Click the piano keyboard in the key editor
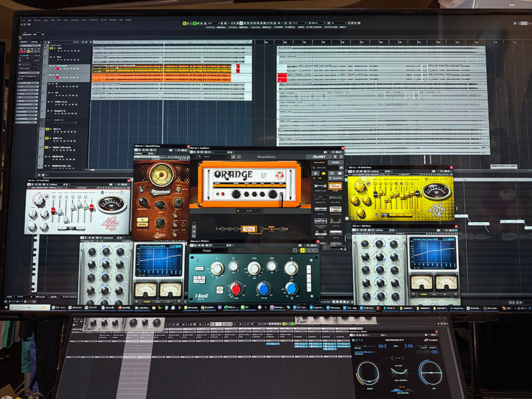Viewport: 532px width, 399px height. 35,263
